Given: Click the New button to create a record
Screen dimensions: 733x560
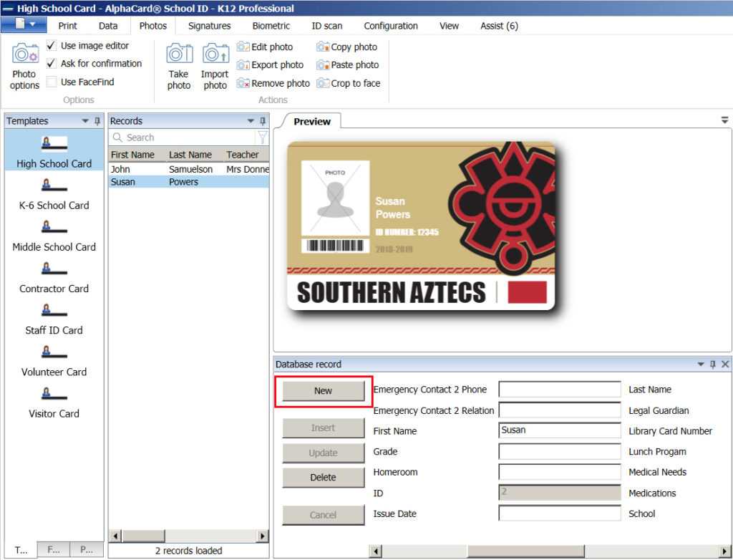Looking at the screenshot, I should [x=323, y=390].
